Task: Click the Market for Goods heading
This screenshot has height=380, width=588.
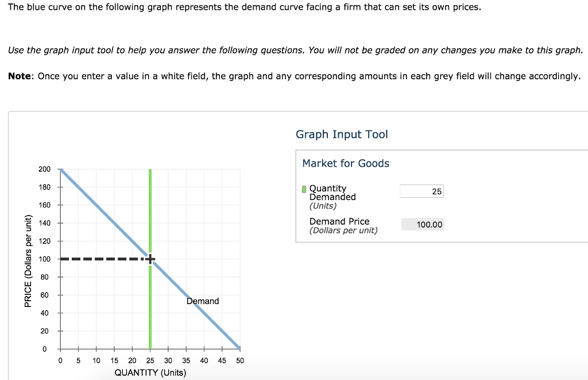Action: coord(346,163)
